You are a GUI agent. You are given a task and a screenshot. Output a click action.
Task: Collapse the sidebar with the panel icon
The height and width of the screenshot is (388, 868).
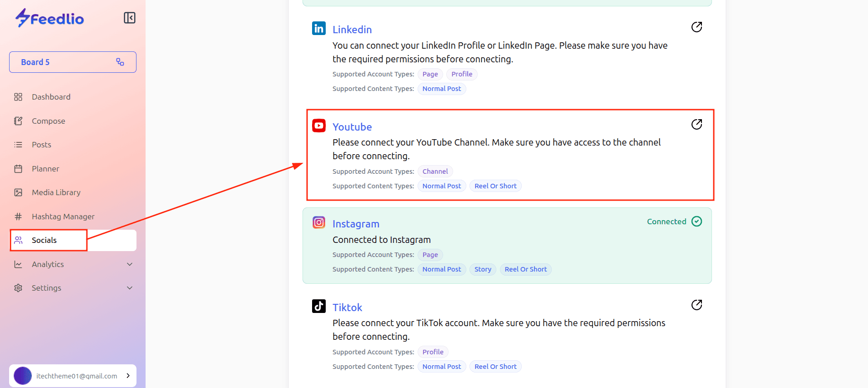(130, 18)
